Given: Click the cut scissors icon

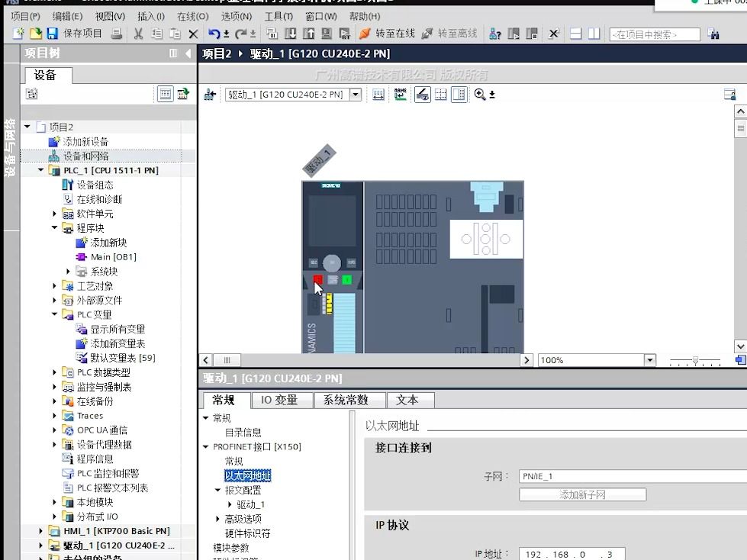Looking at the screenshot, I should 139,34.
